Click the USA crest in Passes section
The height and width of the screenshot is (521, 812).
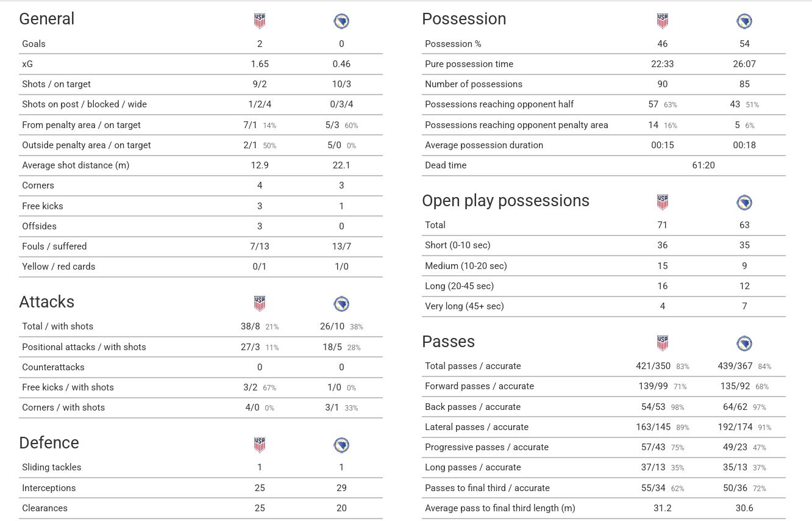pos(663,343)
